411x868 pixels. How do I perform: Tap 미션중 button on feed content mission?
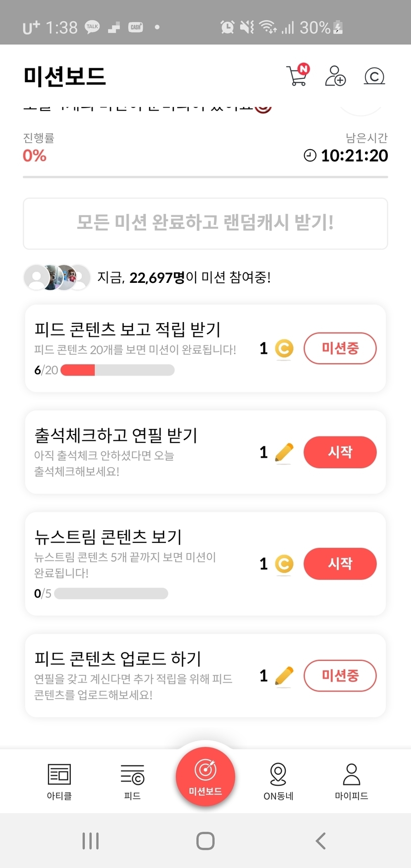(340, 348)
